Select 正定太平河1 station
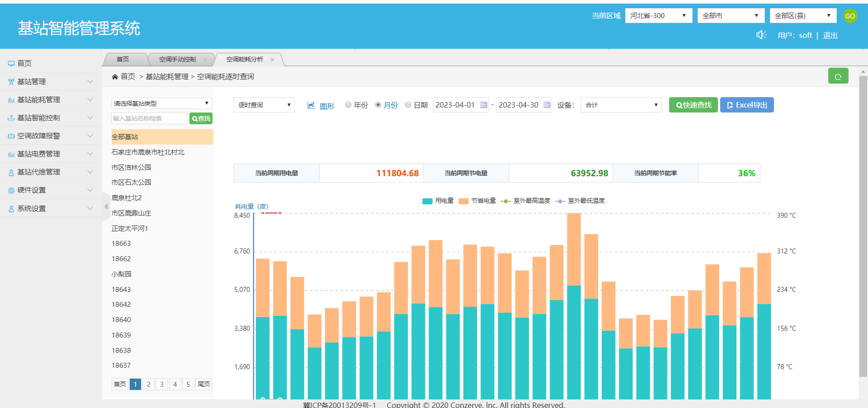868x408 pixels. click(130, 229)
